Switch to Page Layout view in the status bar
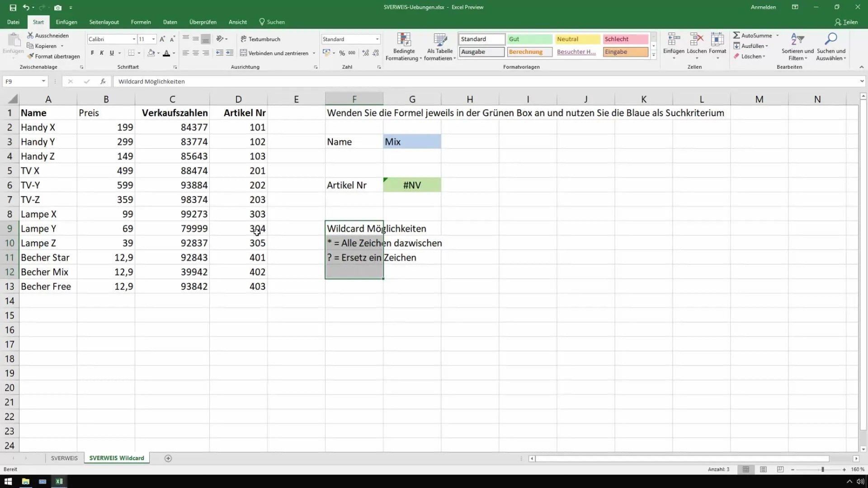The width and height of the screenshot is (868, 488). [763, 469]
